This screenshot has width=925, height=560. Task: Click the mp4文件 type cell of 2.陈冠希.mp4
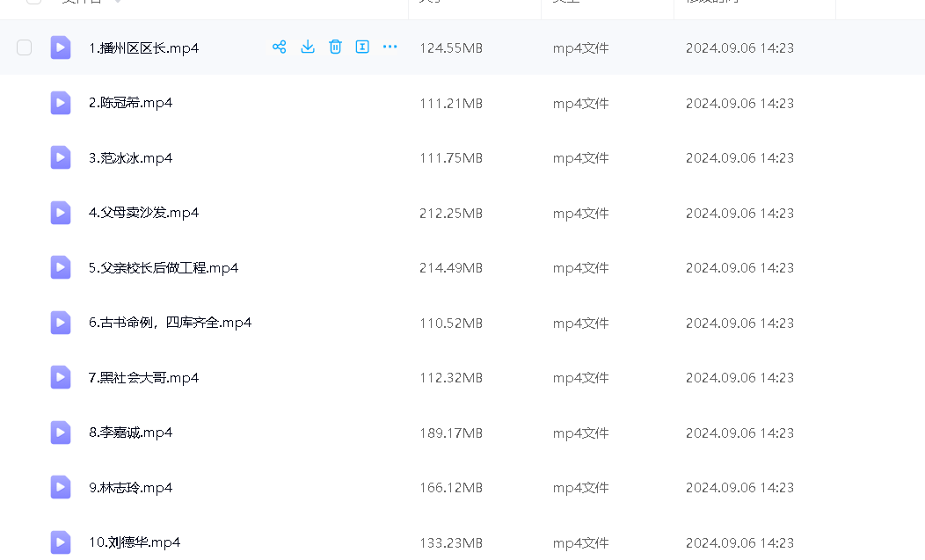[x=580, y=103]
